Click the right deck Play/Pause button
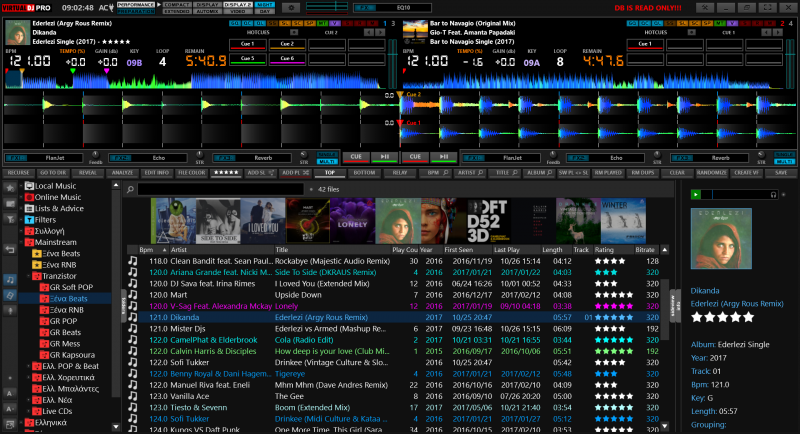Viewport: 800px width, 434px height. 443,157
